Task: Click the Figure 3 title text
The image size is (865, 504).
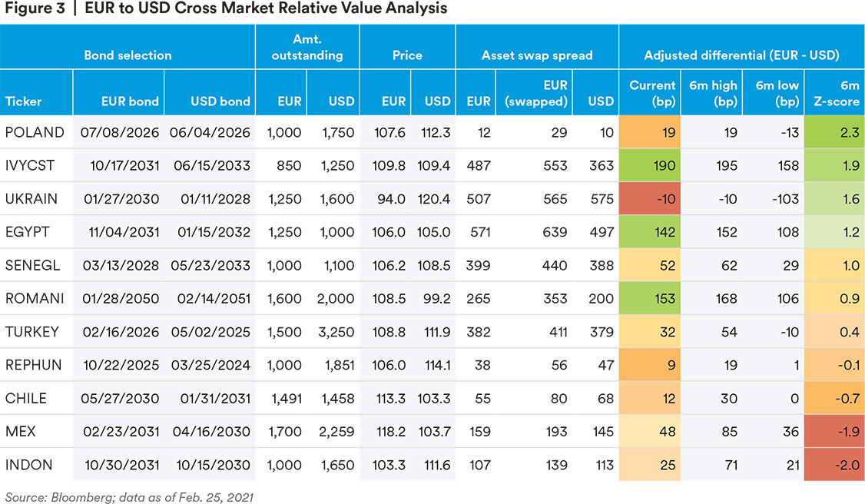Action: 224,9
